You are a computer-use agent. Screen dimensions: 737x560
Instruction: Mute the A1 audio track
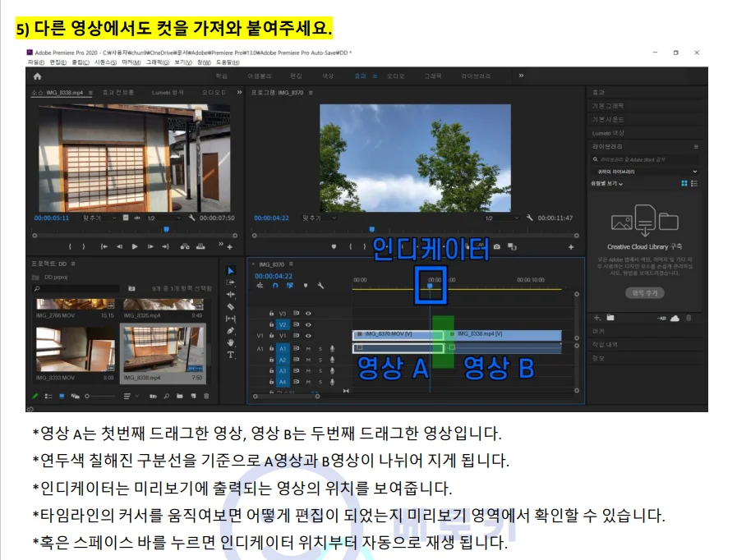click(x=308, y=349)
